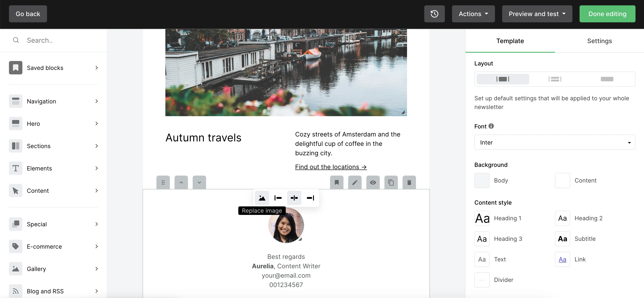
Task: Align image left in block toolbar
Action: (x=278, y=198)
